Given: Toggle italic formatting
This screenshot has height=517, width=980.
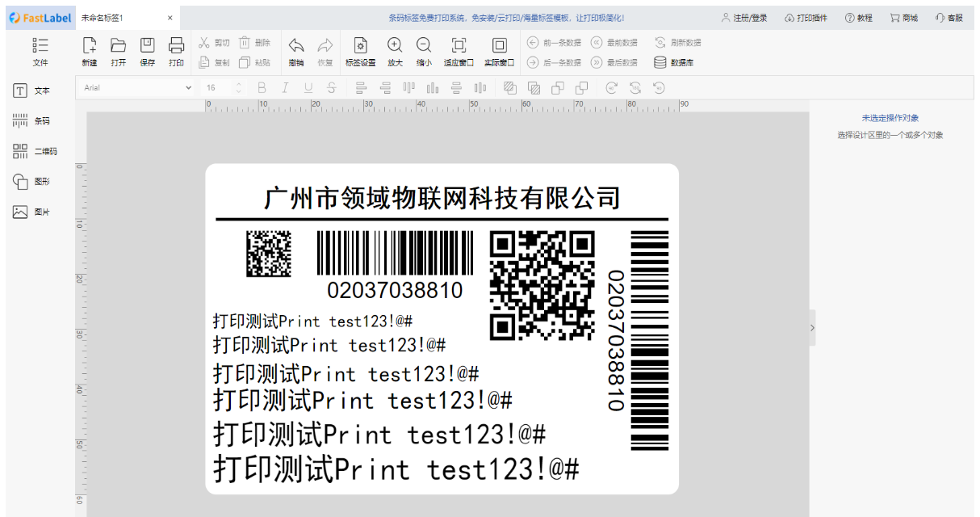Looking at the screenshot, I should pyautogui.click(x=285, y=87).
